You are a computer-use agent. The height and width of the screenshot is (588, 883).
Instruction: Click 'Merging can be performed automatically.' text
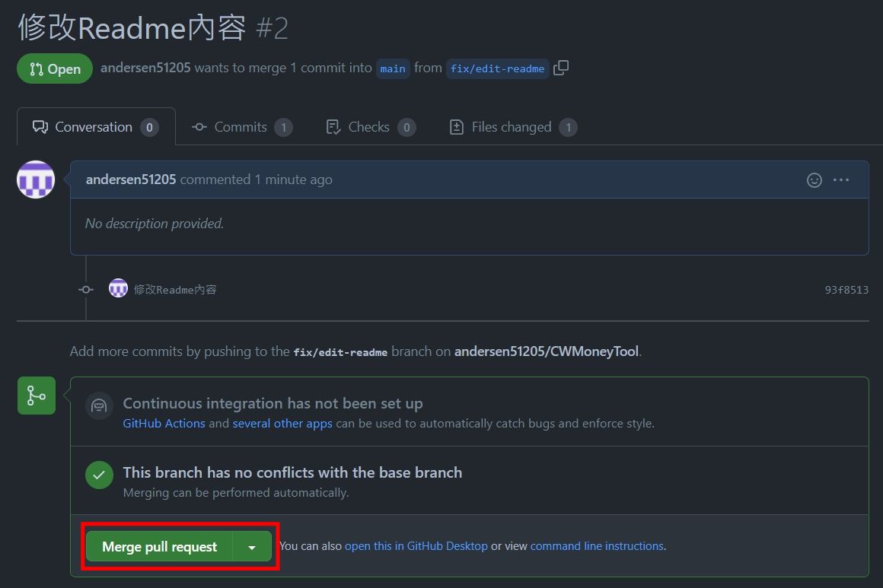click(236, 492)
